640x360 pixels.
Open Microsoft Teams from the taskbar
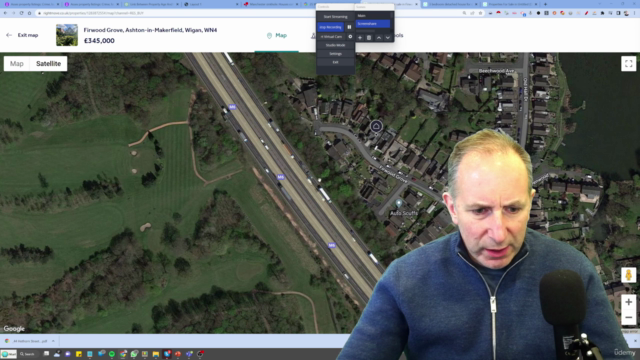(x=189, y=354)
